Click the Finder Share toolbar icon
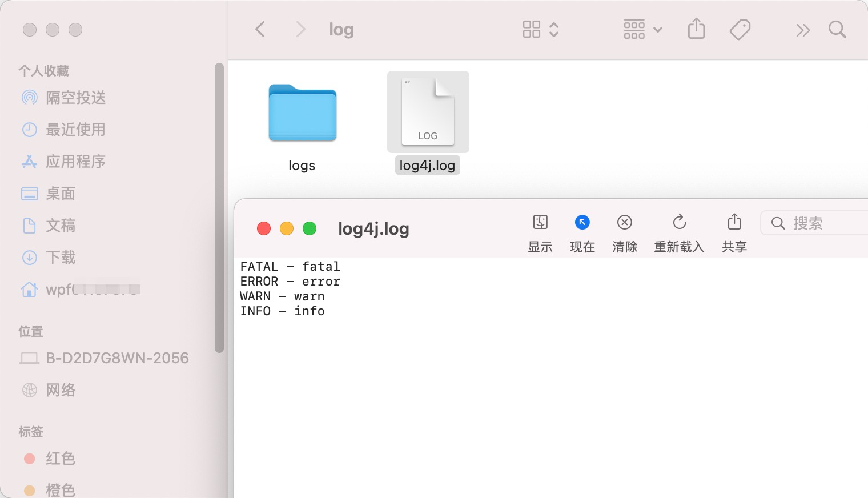The height and width of the screenshot is (498, 868). (x=696, y=29)
